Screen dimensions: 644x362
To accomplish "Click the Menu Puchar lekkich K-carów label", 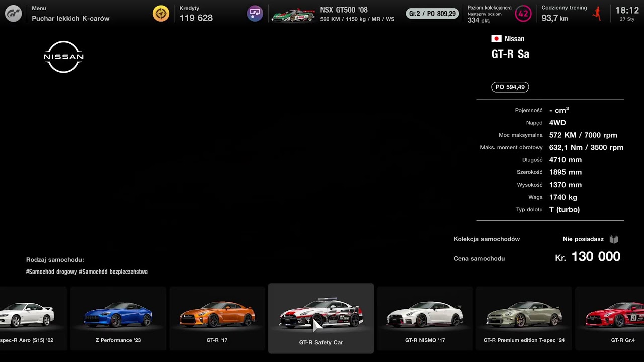I will [70, 14].
